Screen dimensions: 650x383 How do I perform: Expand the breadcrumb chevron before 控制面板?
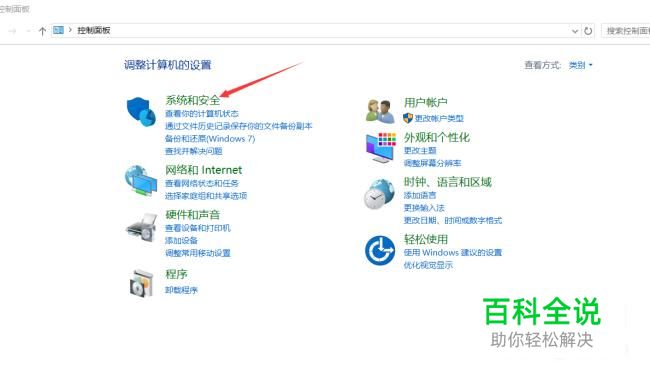[70, 30]
